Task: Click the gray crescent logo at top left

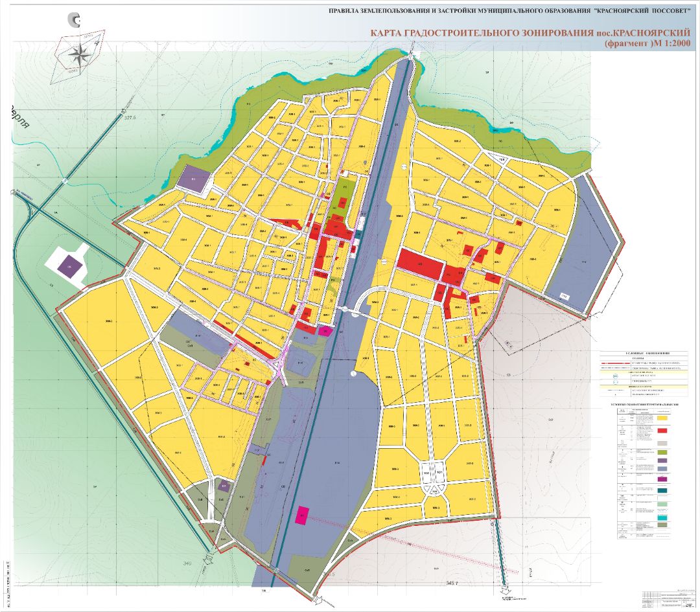Action: (x=74, y=19)
